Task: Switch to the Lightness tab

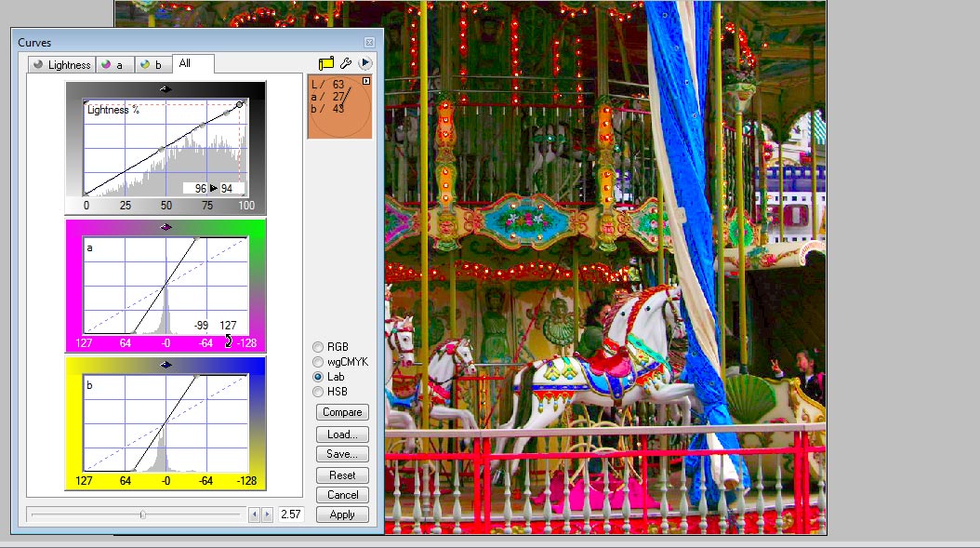Action: (x=62, y=64)
